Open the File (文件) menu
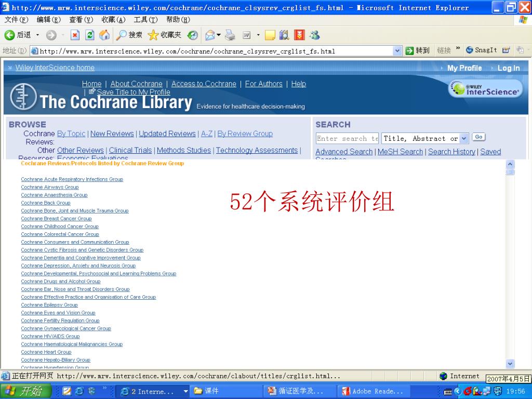 16,20
